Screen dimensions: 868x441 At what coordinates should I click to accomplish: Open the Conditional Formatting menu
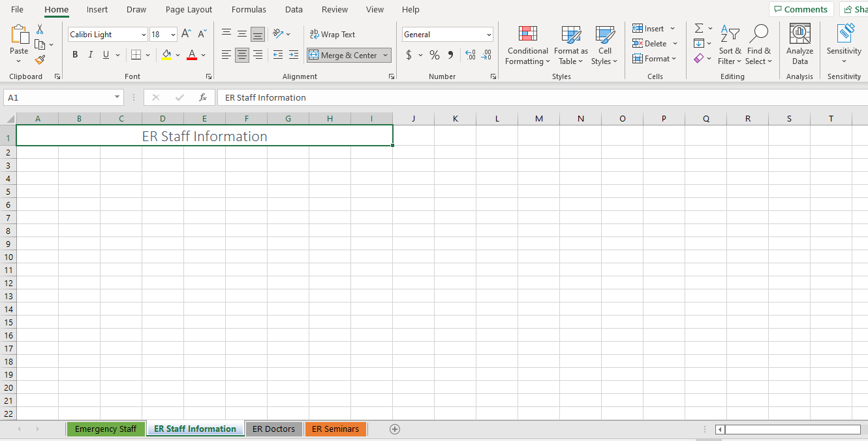(527, 46)
